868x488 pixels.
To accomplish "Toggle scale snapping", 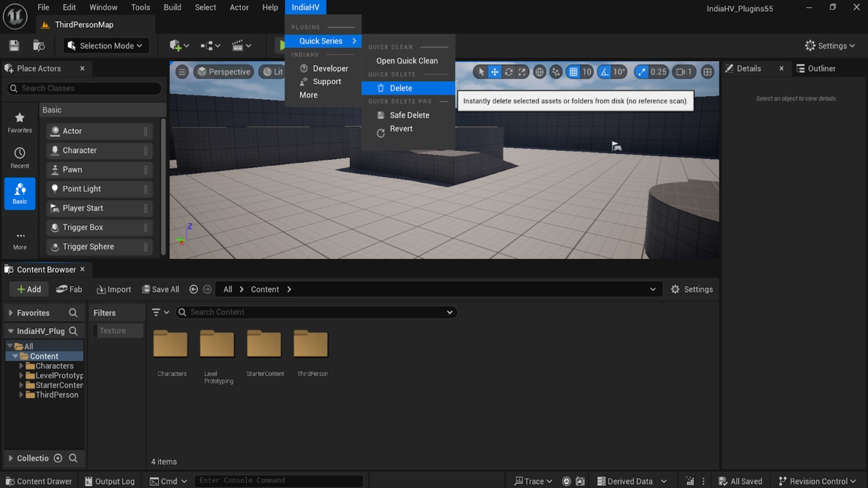I will 642,72.
